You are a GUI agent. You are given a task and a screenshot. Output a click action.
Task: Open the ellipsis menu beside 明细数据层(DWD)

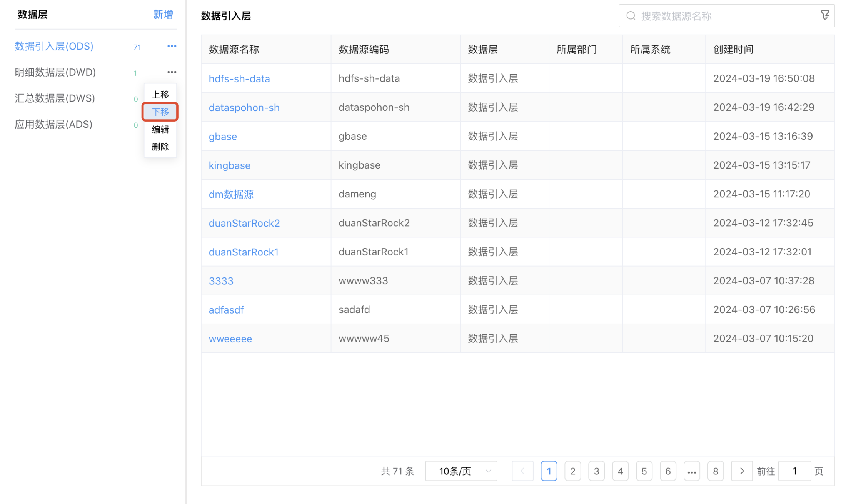172,72
